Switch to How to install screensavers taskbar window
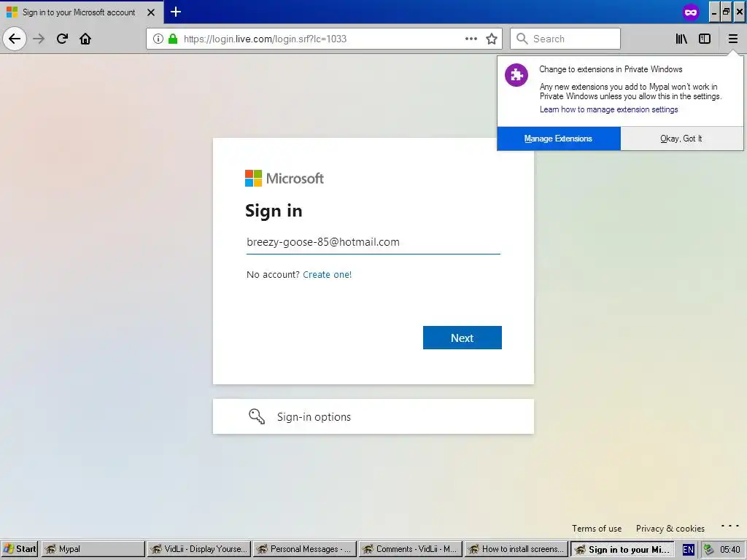This screenshot has width=747, height=560. pyautogui.click(x=516, y=549)
